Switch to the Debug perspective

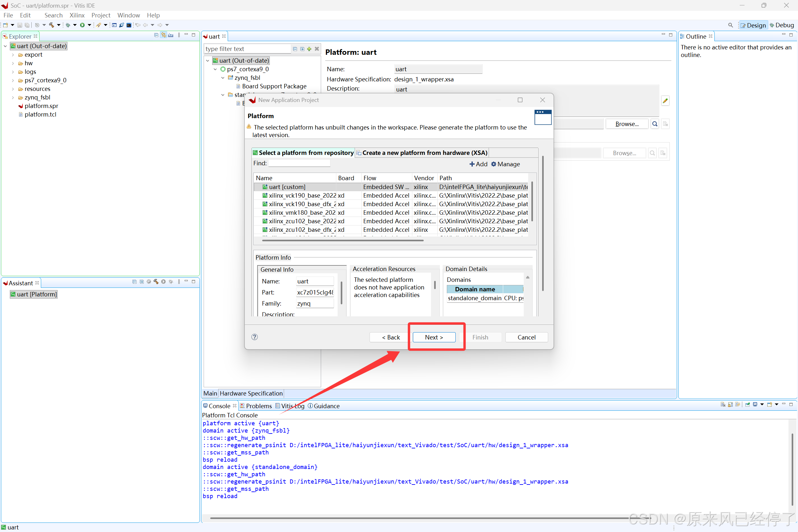tap(782, 25)
